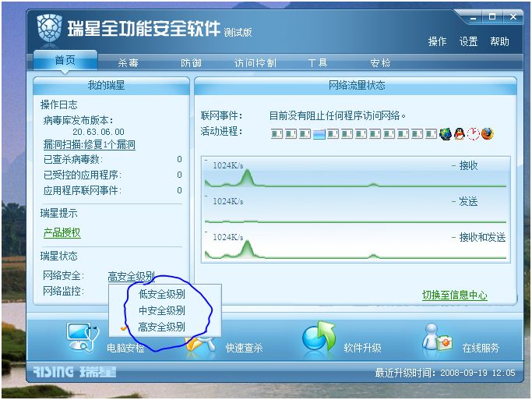Image resolution: width=532 pixels, height=400 pixels.
Task: Click the RISING 瑞星 brand logo
Action: coord(75,372)
